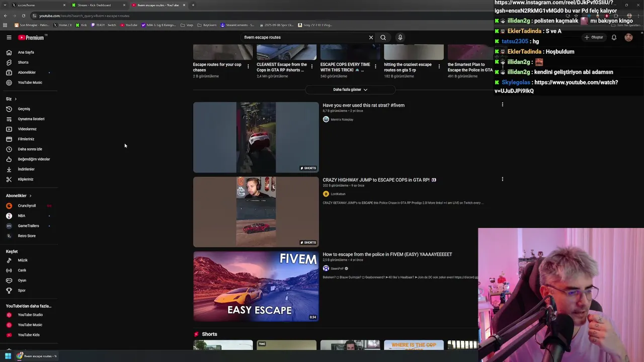Clear the search box with X
This screenshot has height=362, width=644.
371,37
